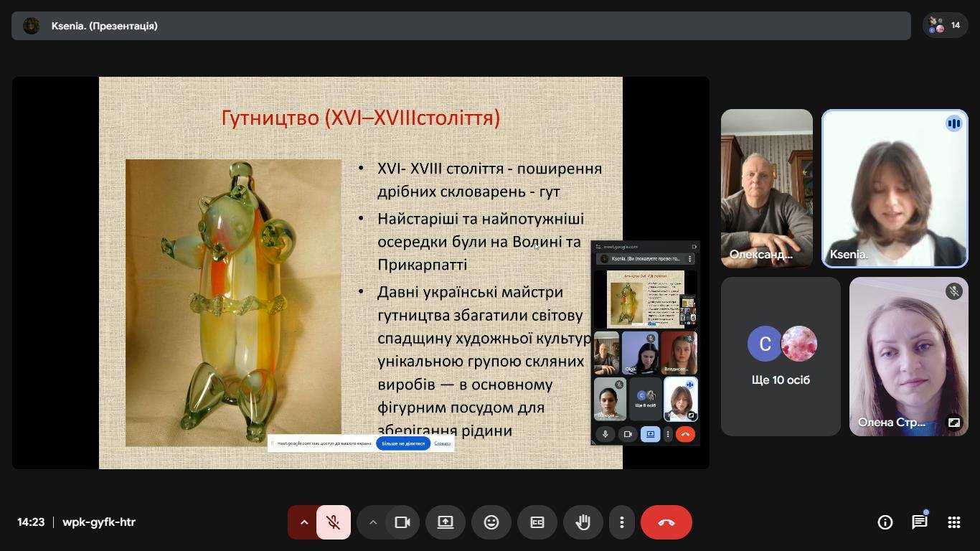This screenshot has width=980, height=551.
Task: Expand video settings arrow next to camera
Action: (372, 522)
